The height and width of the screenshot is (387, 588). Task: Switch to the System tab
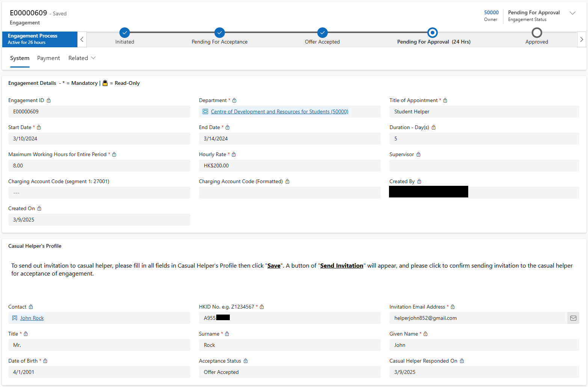20,58
